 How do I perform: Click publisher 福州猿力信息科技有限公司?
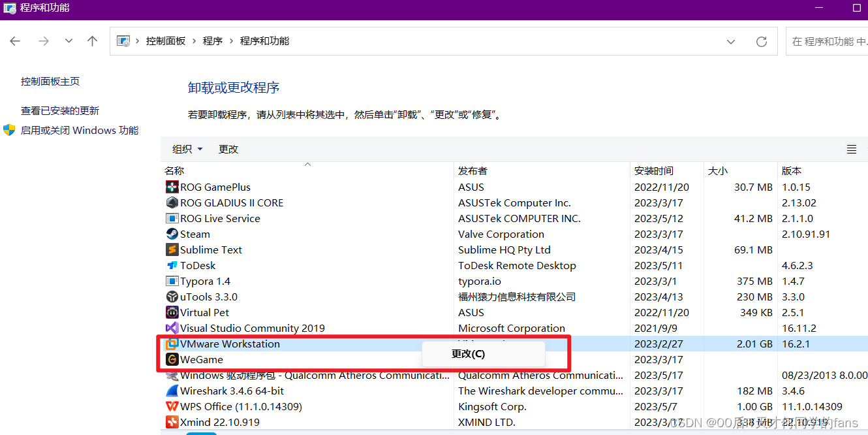517,297
